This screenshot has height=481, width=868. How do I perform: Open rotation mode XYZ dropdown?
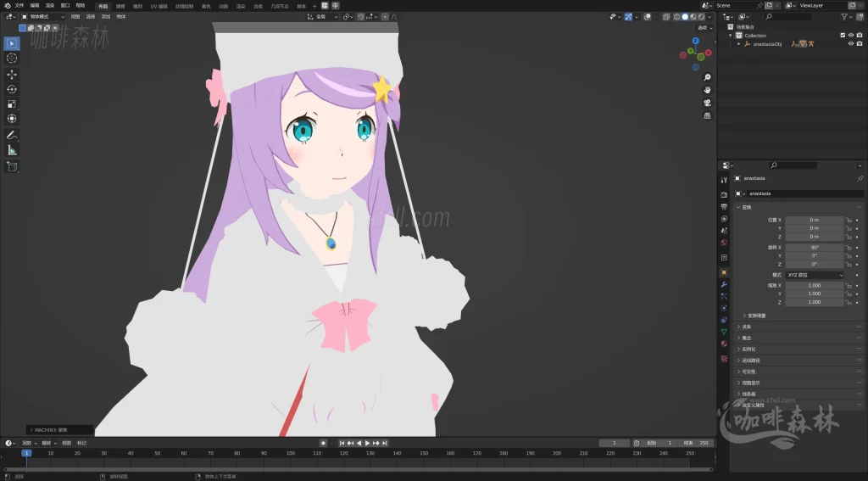815,275
